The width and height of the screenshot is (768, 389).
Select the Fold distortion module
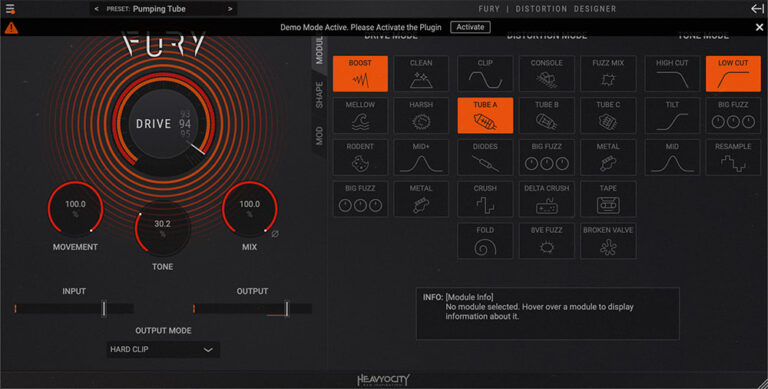(x=485, y=241)
